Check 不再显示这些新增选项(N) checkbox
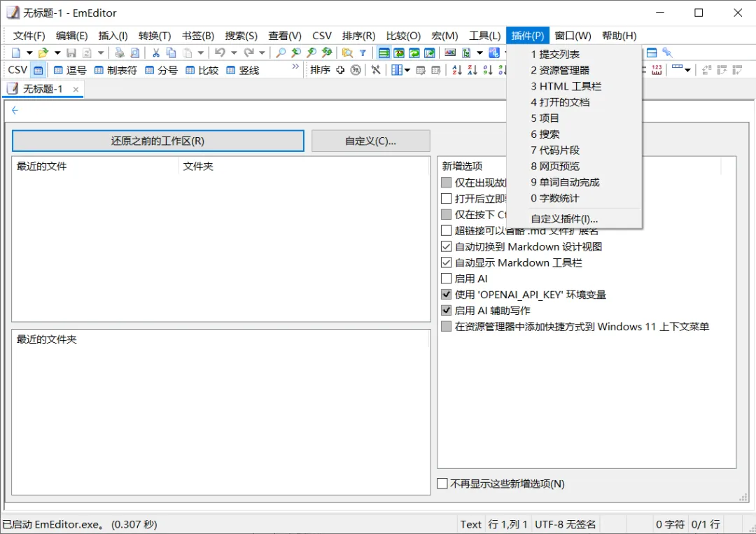This screenshot has width=756, height=534. click(442, 484)
